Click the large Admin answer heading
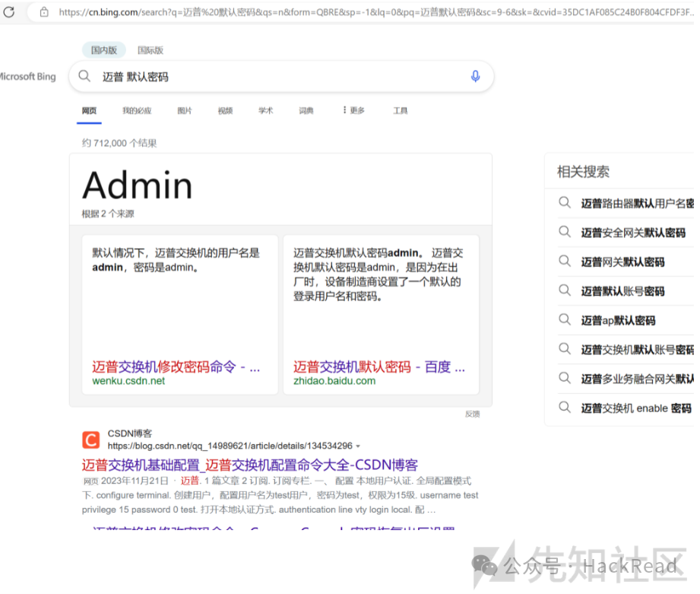This screenshot has height=594, width=700. (138, 185)
